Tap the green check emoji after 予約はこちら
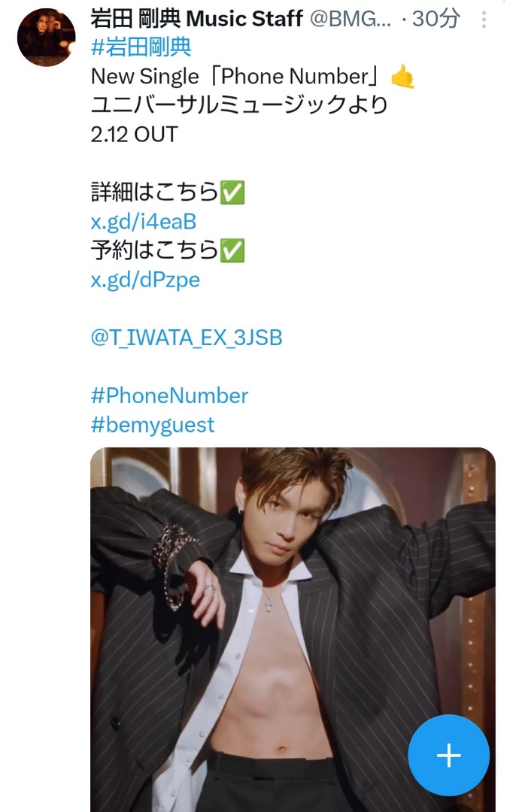513x812 pixels. (x=232, y=250)
